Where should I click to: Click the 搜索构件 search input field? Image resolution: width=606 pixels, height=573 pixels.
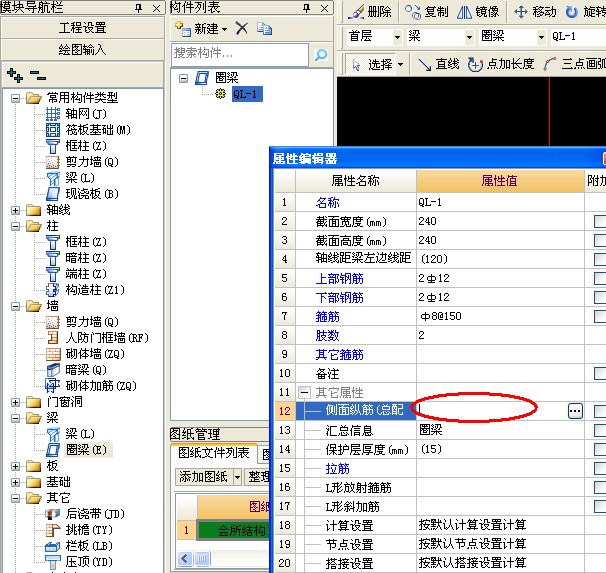pos(240,54)
